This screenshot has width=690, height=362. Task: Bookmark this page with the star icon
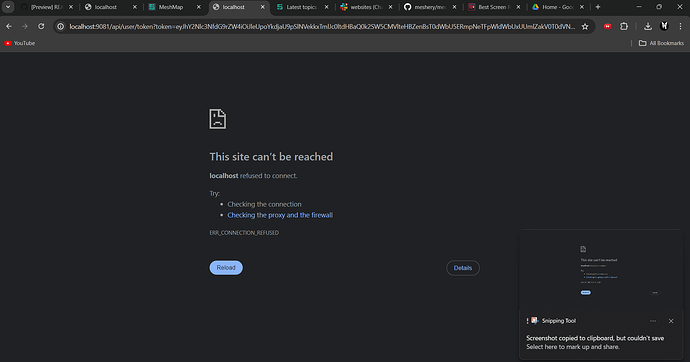point(585,26)
